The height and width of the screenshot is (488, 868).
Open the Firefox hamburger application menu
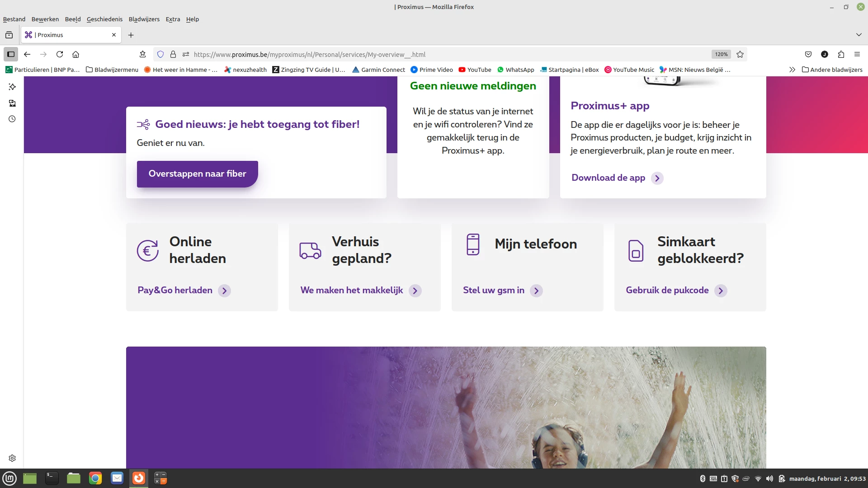pyautogui.click(x=857, y=54)
